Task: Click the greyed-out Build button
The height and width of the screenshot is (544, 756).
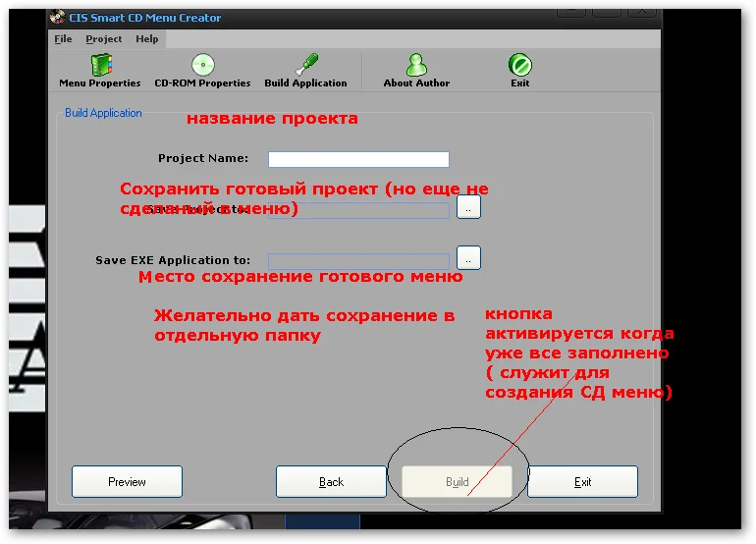Action: [458, 482]
